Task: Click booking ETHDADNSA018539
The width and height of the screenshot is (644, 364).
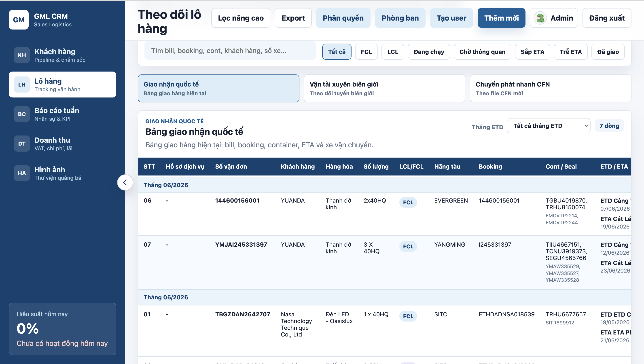Action: point(506,314)
